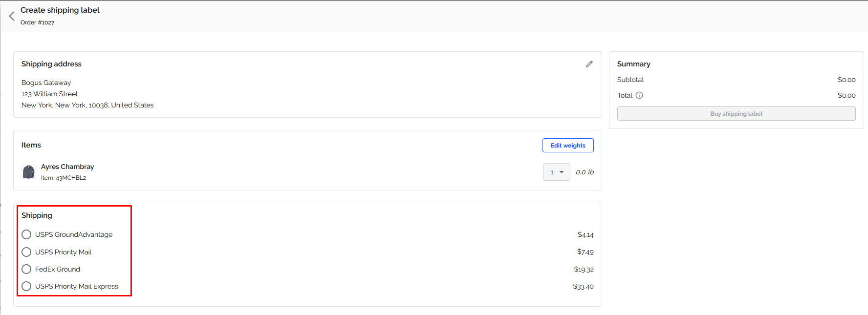
Task: Click the $4.14 GroundAdvantage price
Action: coord(586,235)
